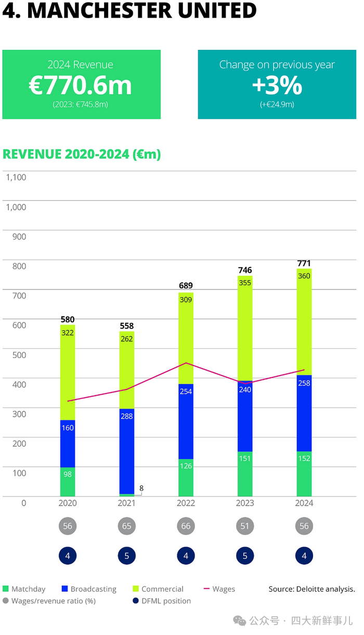Click the grey circle showing 65 under 2021
Image resolution: width=364 pixels, height=635 pixels.
click(x=127, y=526)
